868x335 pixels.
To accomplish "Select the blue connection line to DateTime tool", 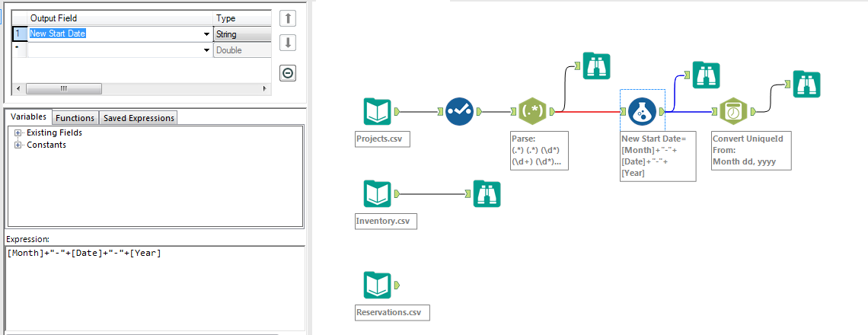I will tap(688, 113).
